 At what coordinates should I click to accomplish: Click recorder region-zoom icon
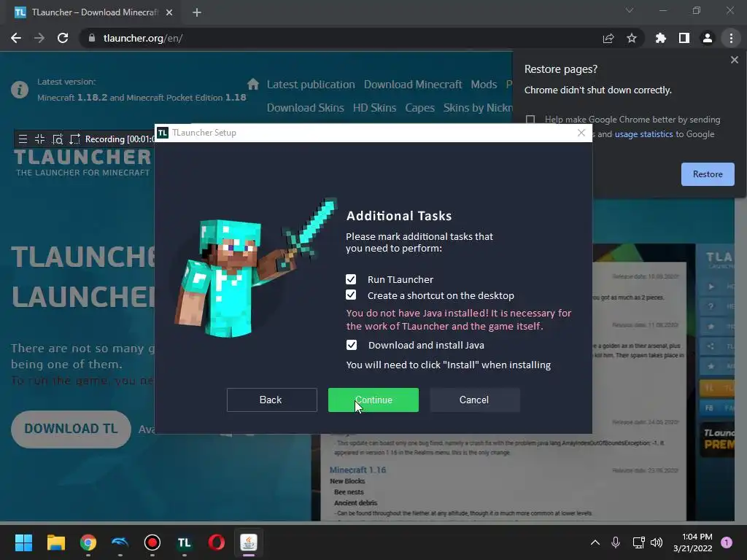coord(57,139)
